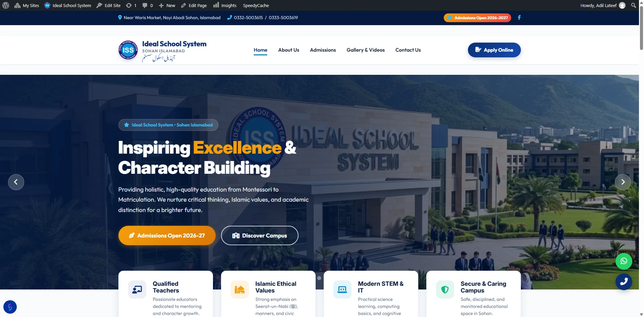Click the Secure & Caring Campus shield icon
The image size is (644, 317).
pyautogui.click(x=445, y=289)
